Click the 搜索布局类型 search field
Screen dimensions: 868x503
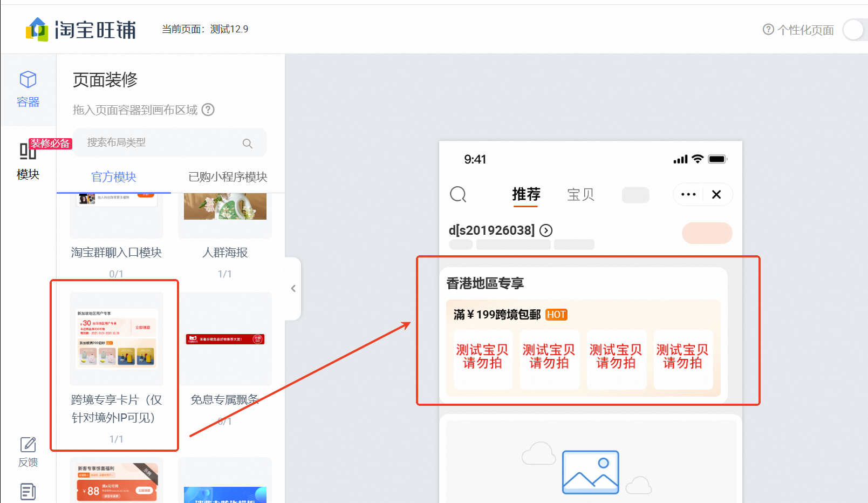tap(162, 142)
